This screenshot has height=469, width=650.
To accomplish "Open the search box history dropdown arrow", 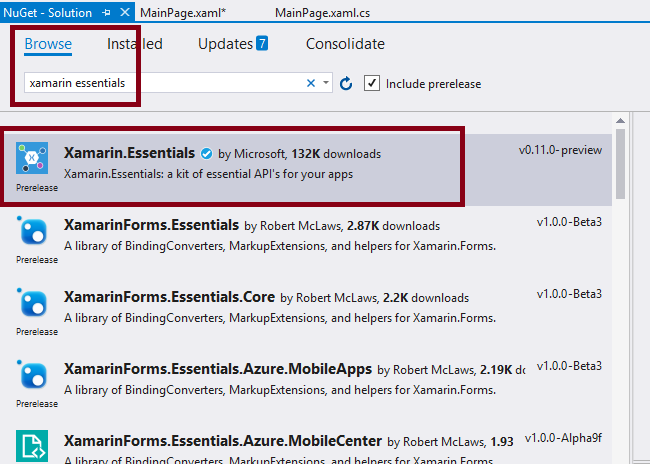I will 327,83.
